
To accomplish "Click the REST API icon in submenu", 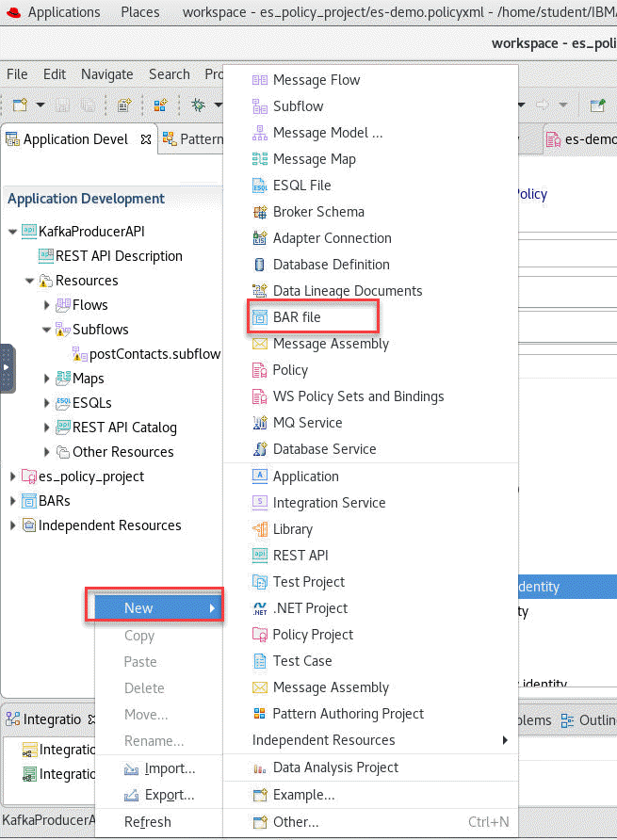I will point(259,556).
